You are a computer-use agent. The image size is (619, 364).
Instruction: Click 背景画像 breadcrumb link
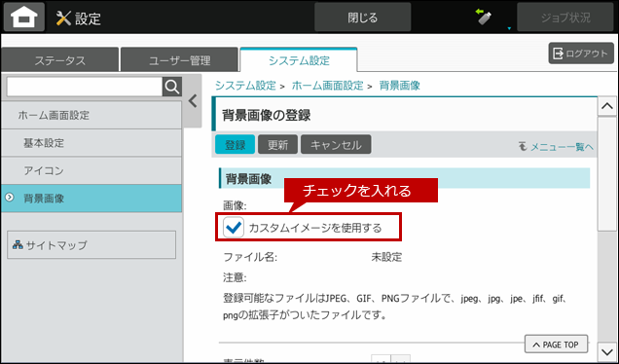tap(399, 86)
